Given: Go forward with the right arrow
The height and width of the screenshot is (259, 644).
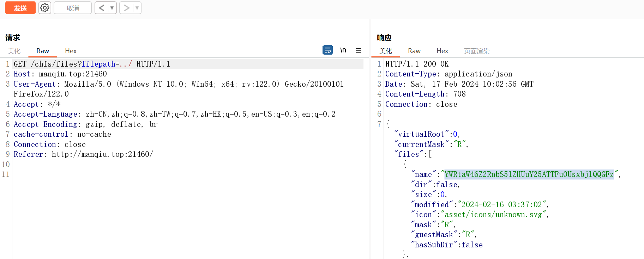Looking at the screenshot, I should (126, 8).
